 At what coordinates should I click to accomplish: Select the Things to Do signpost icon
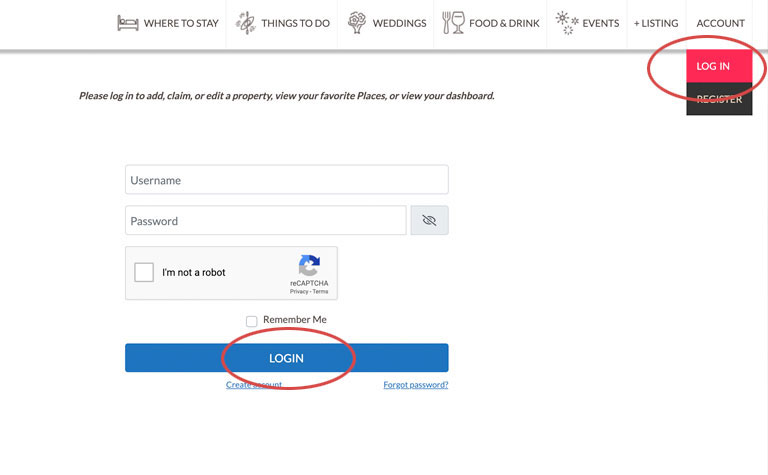[245, 23]
